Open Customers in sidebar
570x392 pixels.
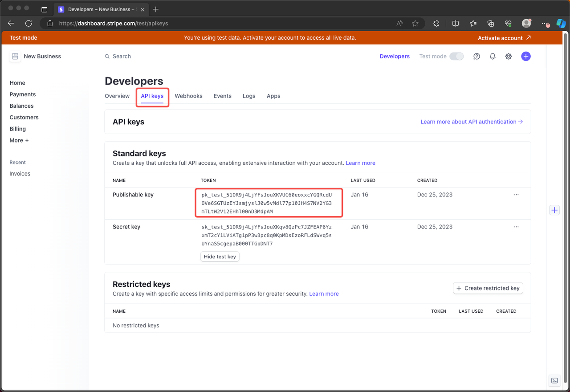[x=24, y=118]
